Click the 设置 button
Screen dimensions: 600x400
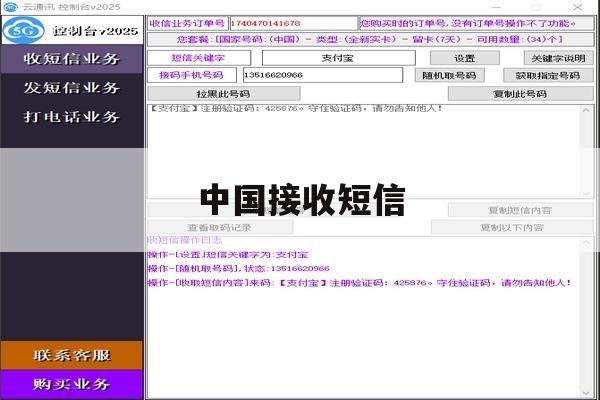(465, 58)
